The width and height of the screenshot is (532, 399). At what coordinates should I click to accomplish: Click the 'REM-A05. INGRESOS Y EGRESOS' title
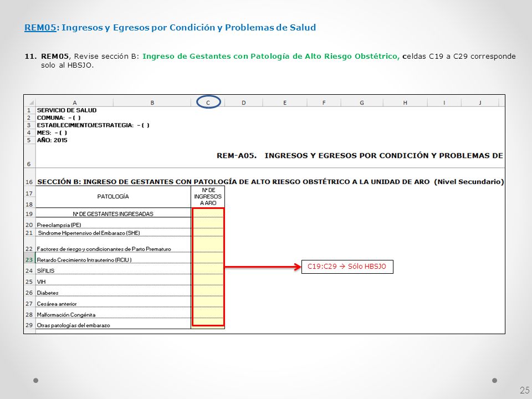[360, 156]
